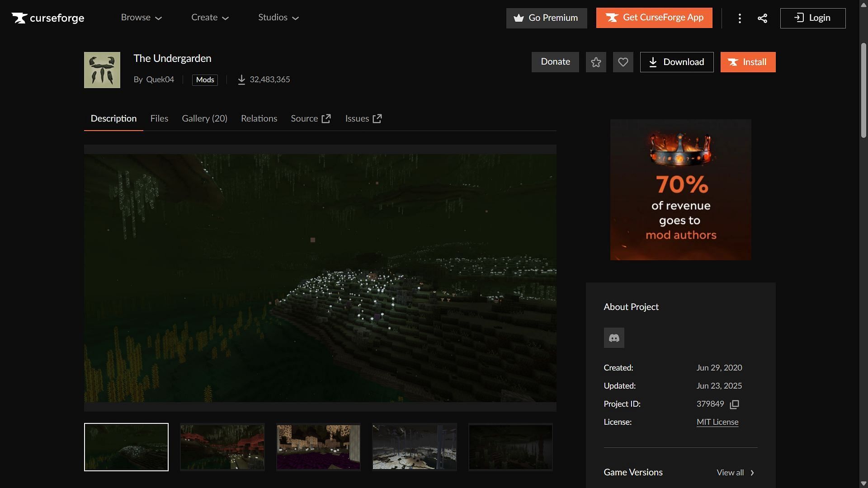Select the second thumbnail with red mushrooms
This screenshot has height=488, width=868.
(222, 447)
